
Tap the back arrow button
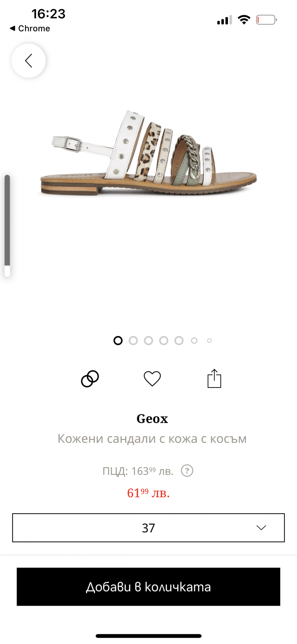[29, 61]
